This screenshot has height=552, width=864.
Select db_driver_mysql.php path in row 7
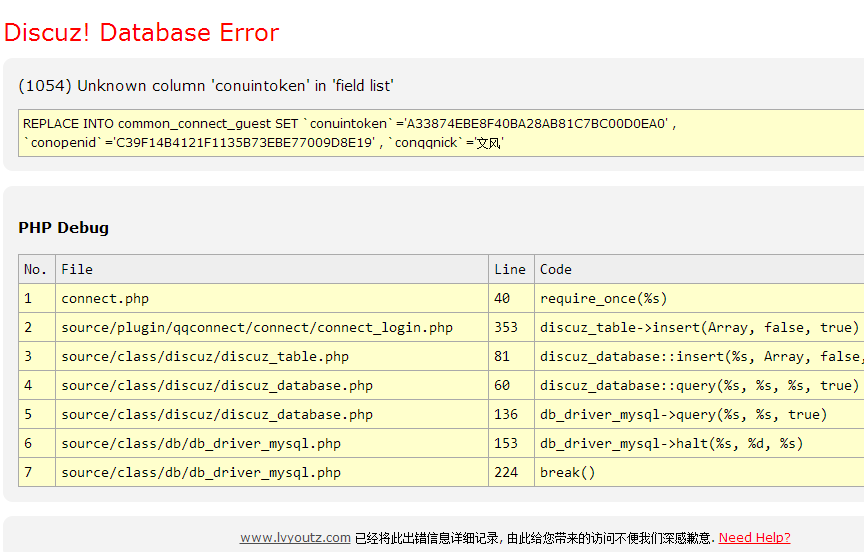tap(272, 472)
